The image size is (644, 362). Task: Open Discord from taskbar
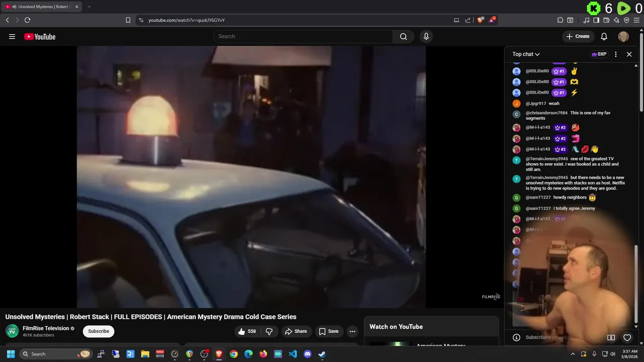pos(307,354)
